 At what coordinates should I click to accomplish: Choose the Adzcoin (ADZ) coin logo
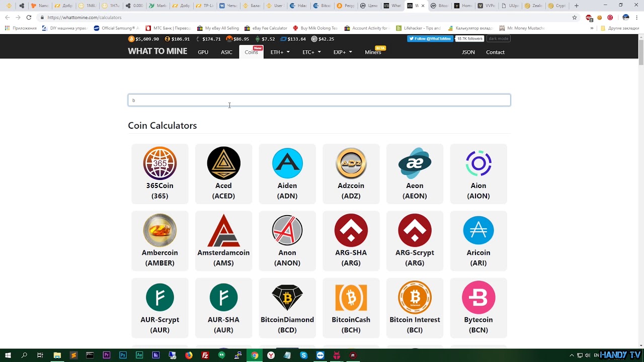(351, 163)
